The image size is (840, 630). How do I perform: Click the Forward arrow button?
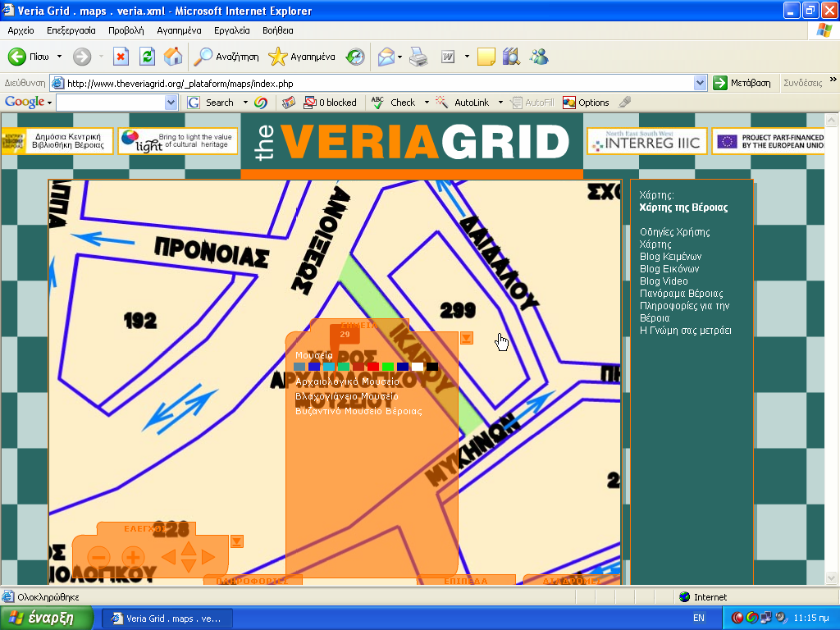[82, 57]
